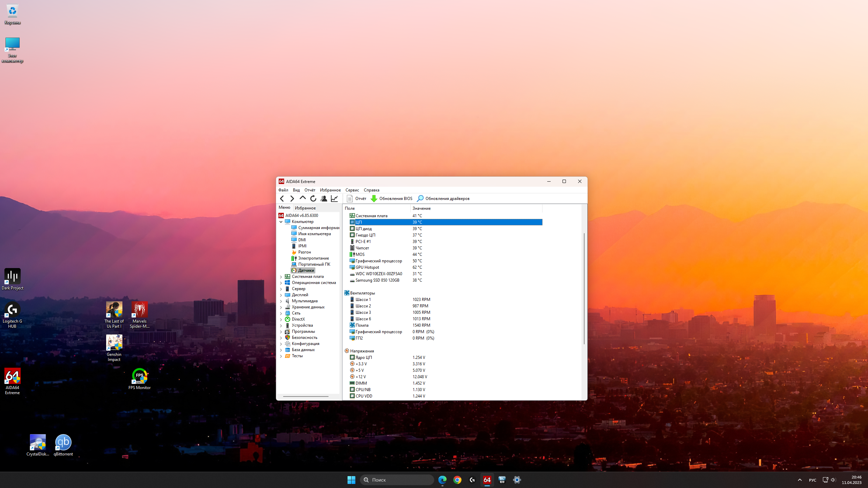
Task: Select the GPU Hotspot sensor row
Action: (x=367, y=267)
